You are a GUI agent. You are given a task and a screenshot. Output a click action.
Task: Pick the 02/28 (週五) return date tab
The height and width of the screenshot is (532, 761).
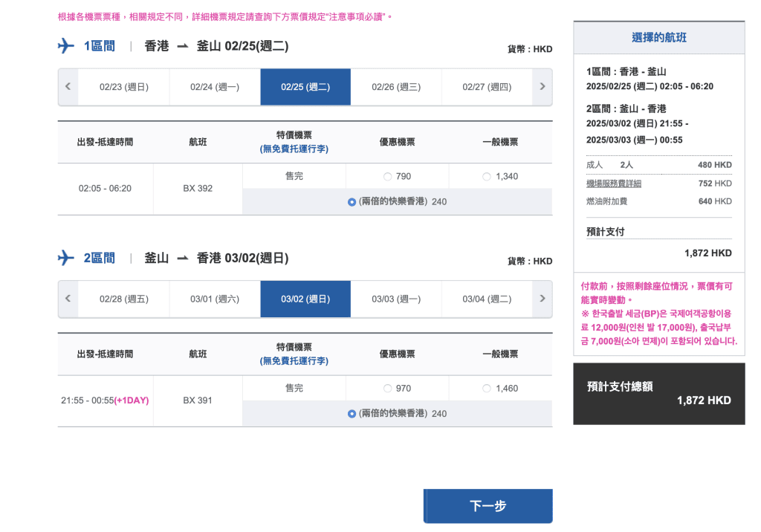pyautogui.click(x=124, y=299)
